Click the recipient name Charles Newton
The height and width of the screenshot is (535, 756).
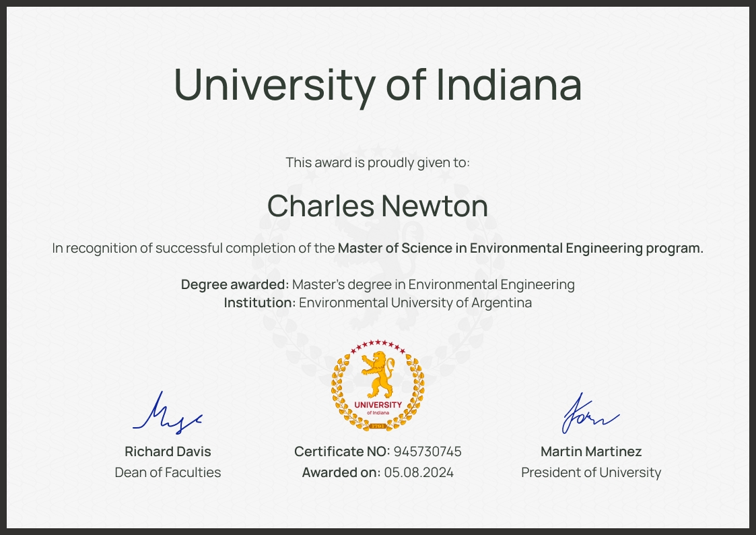tap(378, 206)
